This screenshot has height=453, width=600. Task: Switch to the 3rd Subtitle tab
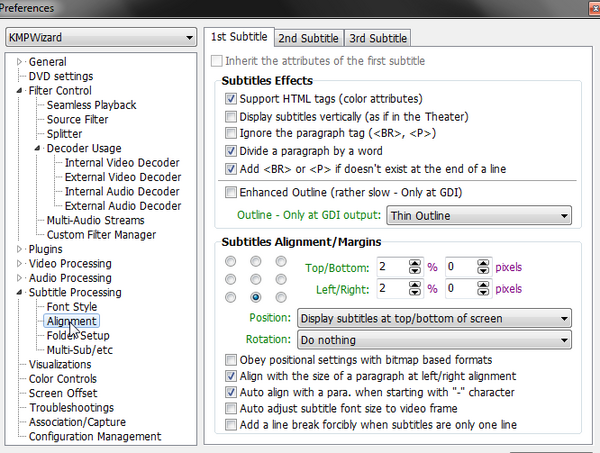[x=378, y=38]
